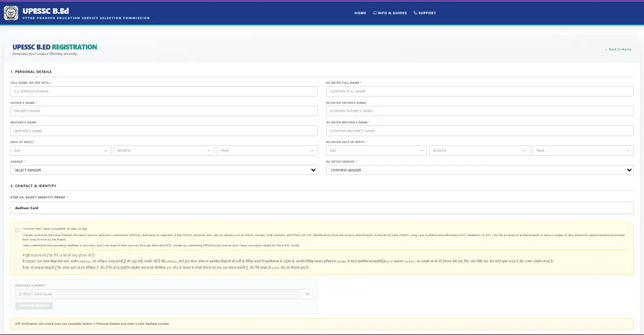Focus the Confirm Mother's Name field
644x335 pixels.
pyautogui.click(x=479, y=131)
